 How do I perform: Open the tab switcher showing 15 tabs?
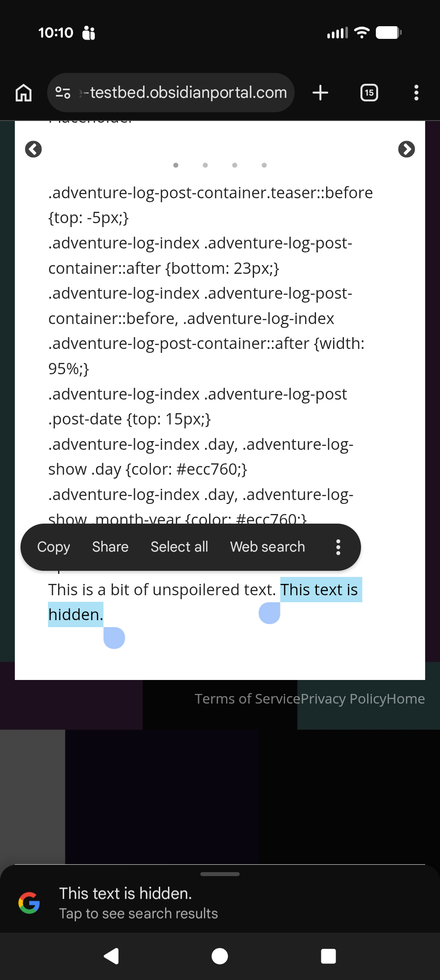tap(369, 93)
